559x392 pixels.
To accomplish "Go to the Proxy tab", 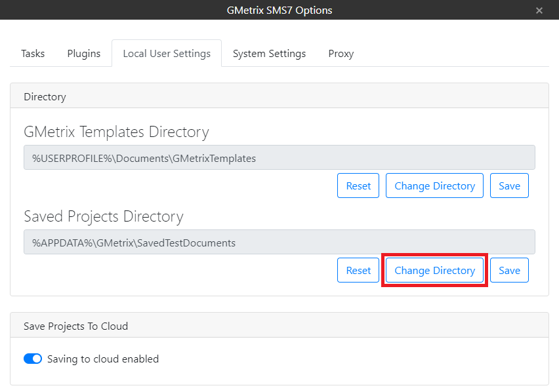I will tap(341, 53).
